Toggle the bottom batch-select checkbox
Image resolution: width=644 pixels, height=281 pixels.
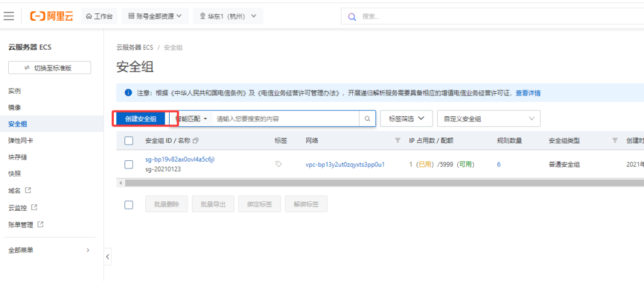tap(128, 204)
